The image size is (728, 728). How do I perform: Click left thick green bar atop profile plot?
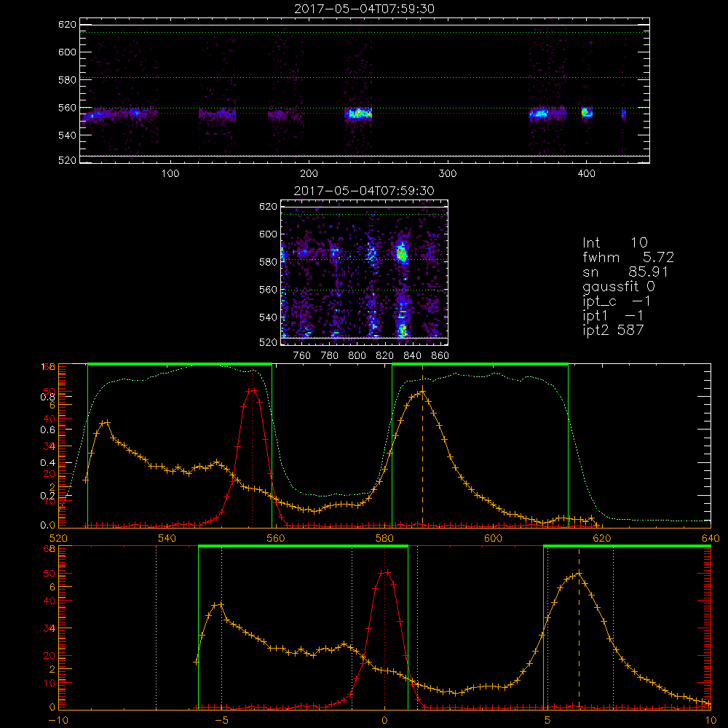(180, 364)
